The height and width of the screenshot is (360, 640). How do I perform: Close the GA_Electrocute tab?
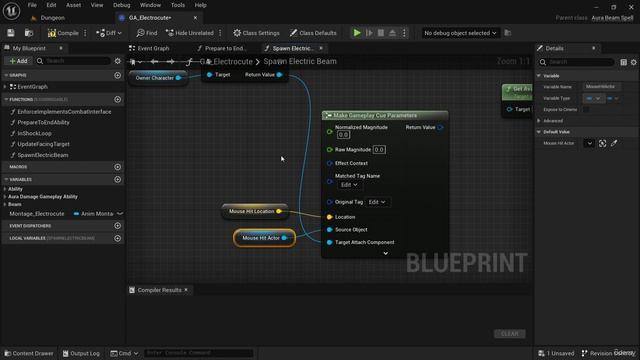[x=195, y=18]
